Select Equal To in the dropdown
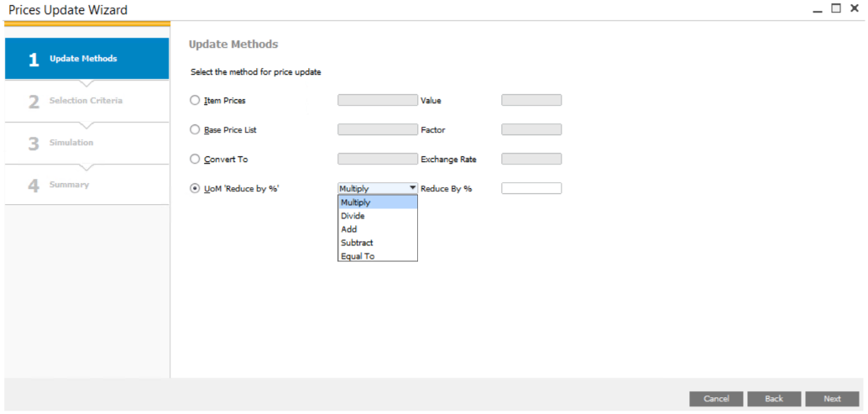The height and width of the screenshot is (414, 868). [x=377, y=256]
